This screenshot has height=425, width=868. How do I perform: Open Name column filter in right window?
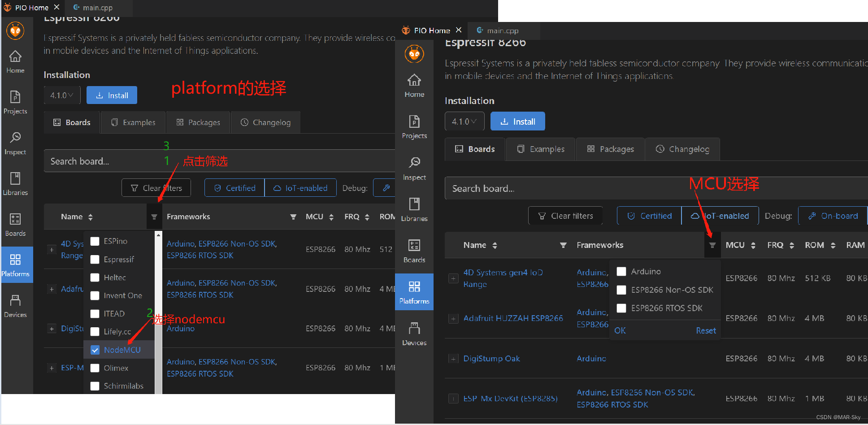coord(563,245)
